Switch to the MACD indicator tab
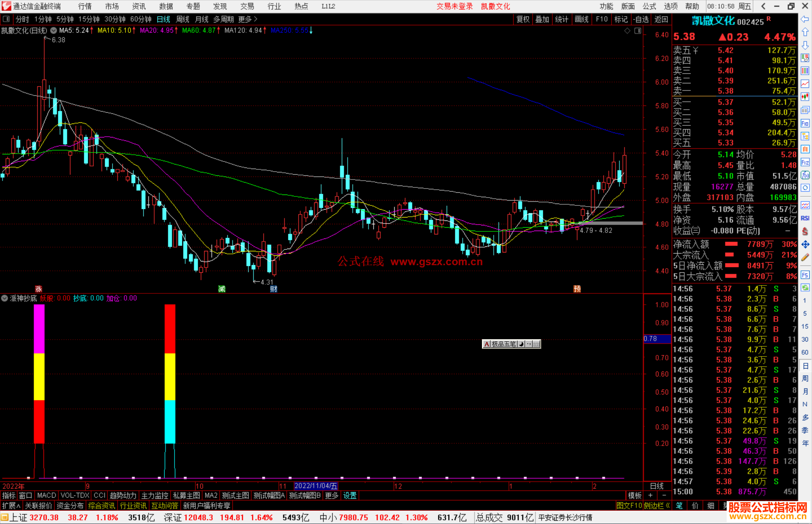812x524 pixels. (x=47, y=495)
